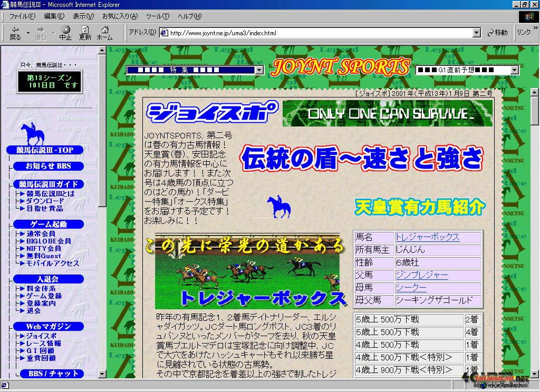Open the 編集(E) menu
The height and width of the screenshot is (392, 540).
(54, 16)
